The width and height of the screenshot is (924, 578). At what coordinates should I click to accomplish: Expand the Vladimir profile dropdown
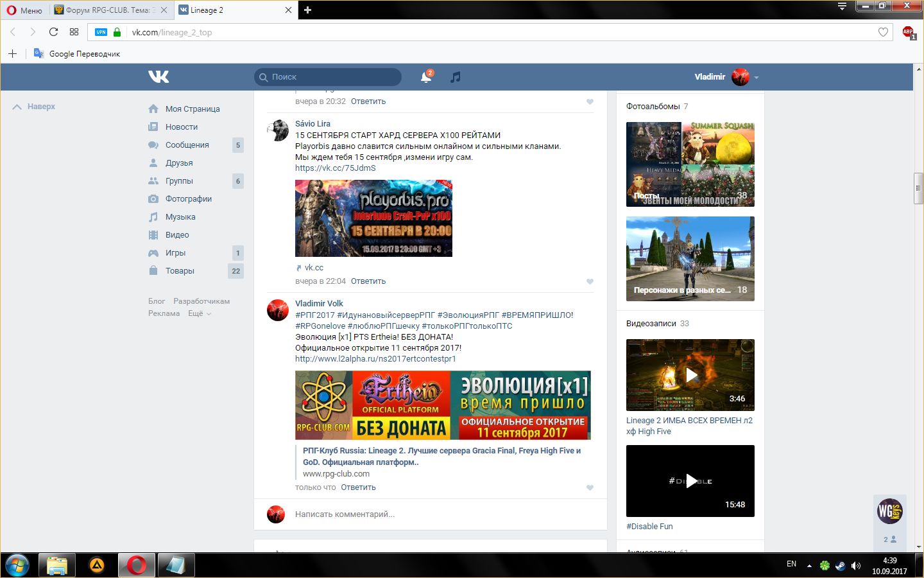(x=757, y=77)
